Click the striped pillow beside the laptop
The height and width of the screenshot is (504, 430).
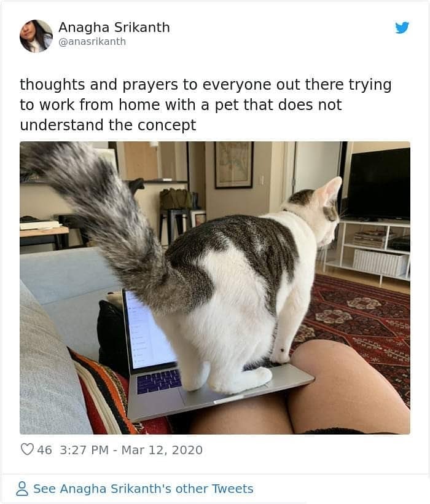tap(103, 394)
